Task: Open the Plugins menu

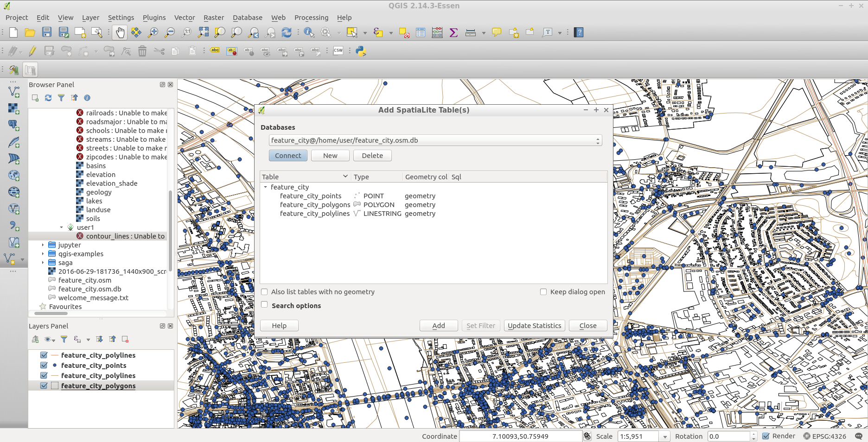Action: point(154,18)
